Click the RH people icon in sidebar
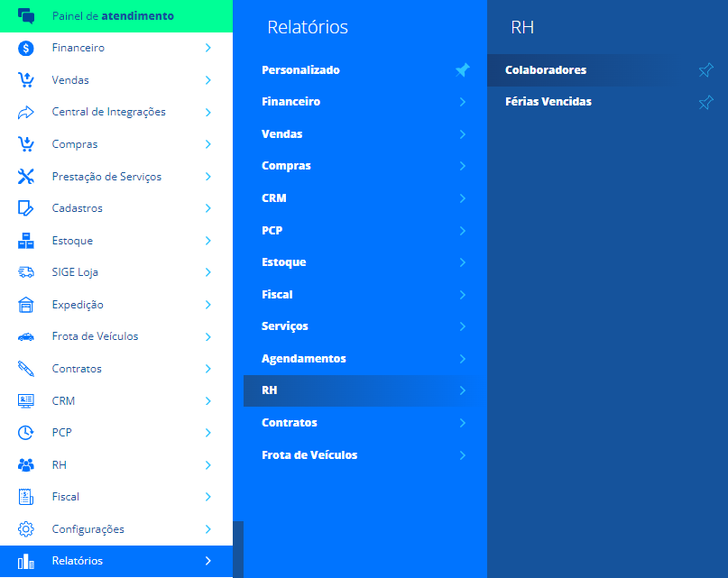Viewport: 728px width, 578px height. [26, 465]
